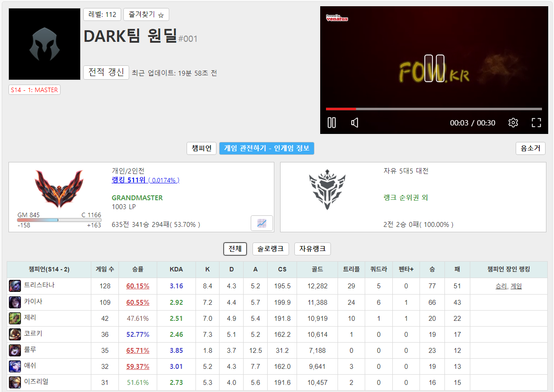Click the 전적 갱신 refresh button

point(106,72)
